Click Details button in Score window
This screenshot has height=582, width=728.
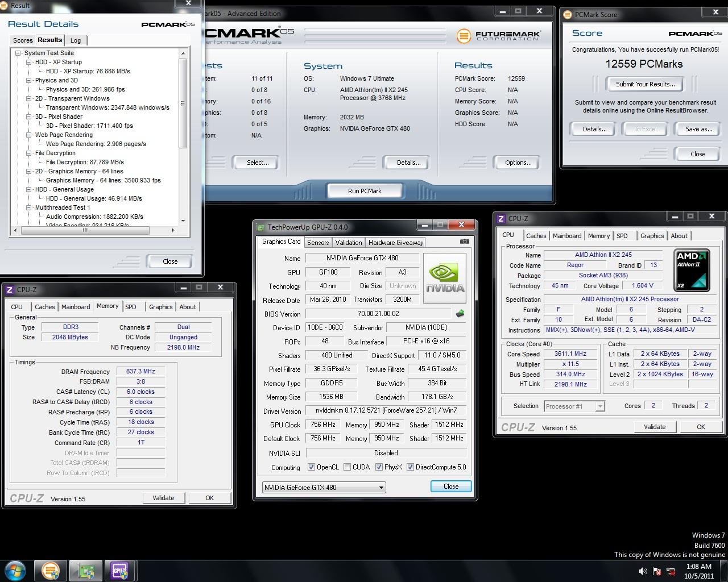(x=594, y=129)
